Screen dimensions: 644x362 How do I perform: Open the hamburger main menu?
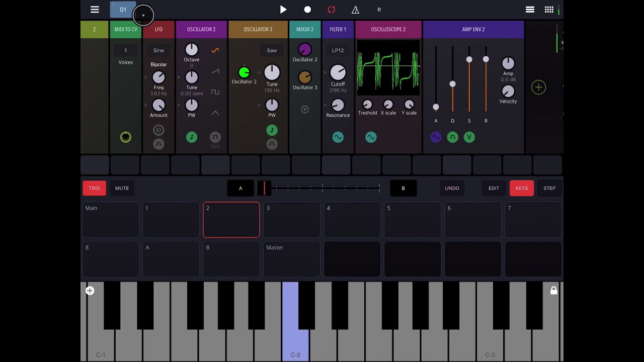(95, 10)
